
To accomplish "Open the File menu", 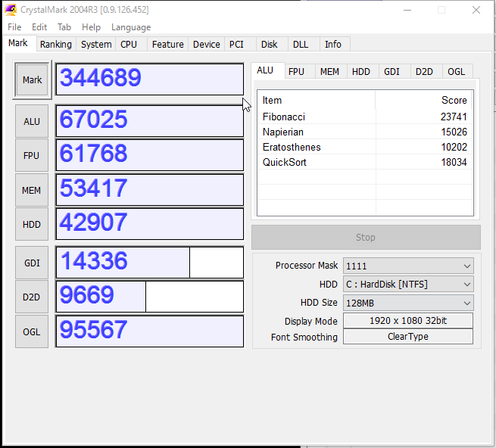I will click(14, 27).
